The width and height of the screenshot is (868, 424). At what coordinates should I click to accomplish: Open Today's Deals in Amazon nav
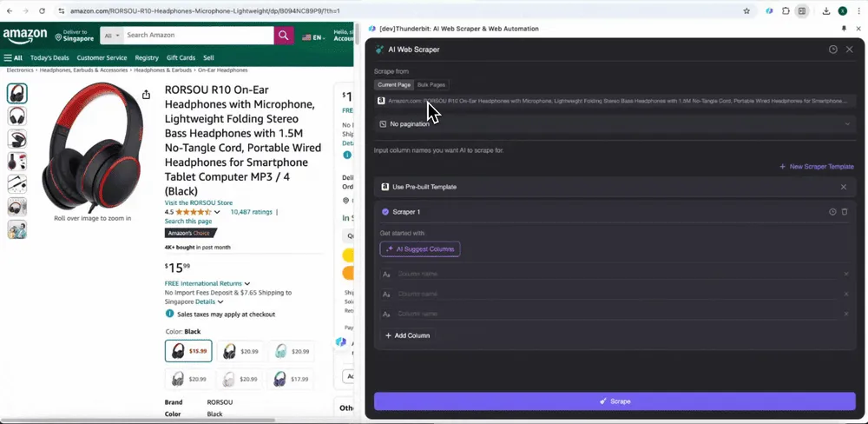tap(49, 57)
